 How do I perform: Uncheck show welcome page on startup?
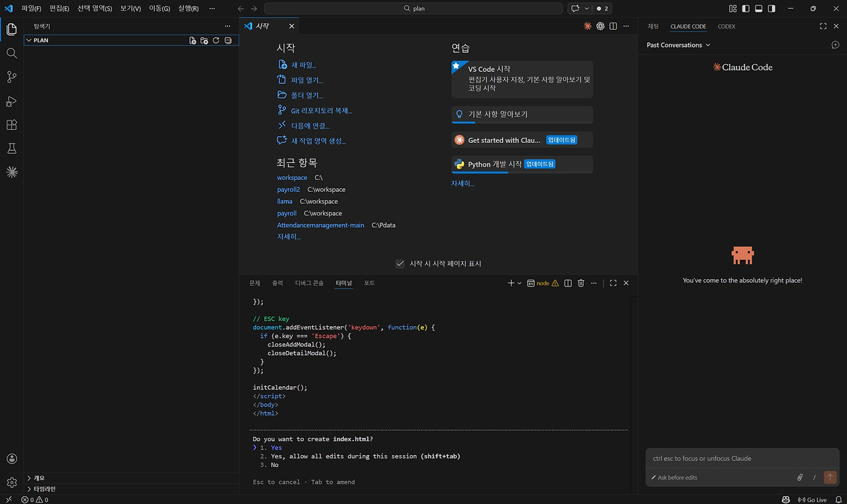[400, 263]
